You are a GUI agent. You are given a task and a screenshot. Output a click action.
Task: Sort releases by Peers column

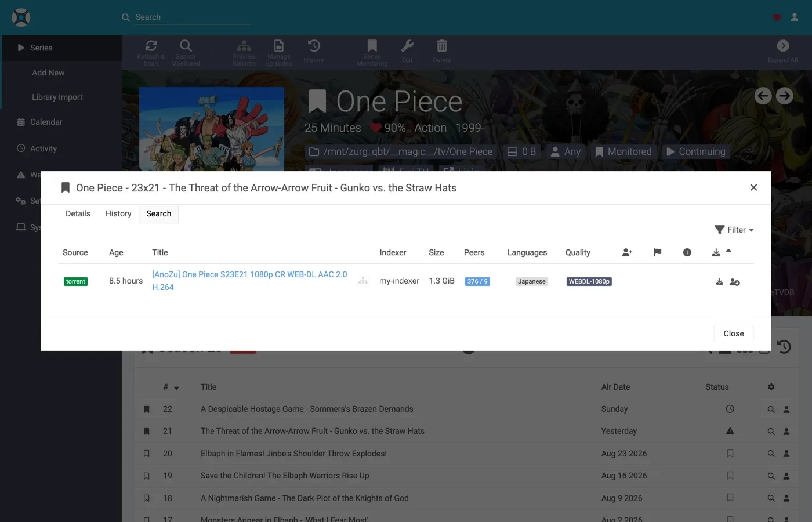click(x=474, y=252)
